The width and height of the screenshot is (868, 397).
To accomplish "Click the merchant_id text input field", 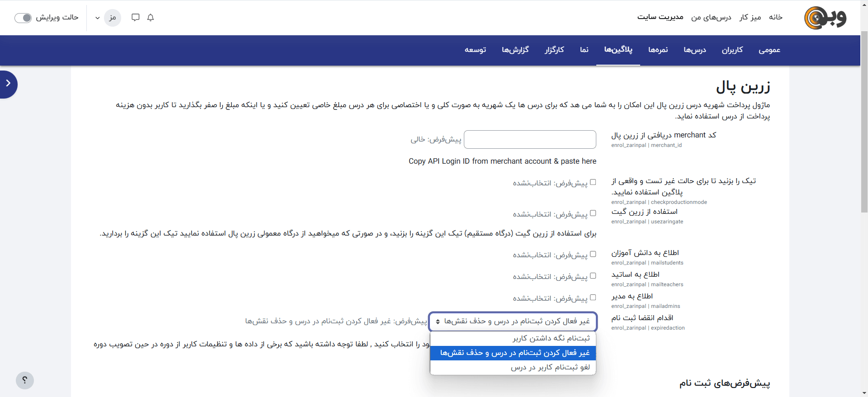I will pyautogui.click(x=530, y=139).
